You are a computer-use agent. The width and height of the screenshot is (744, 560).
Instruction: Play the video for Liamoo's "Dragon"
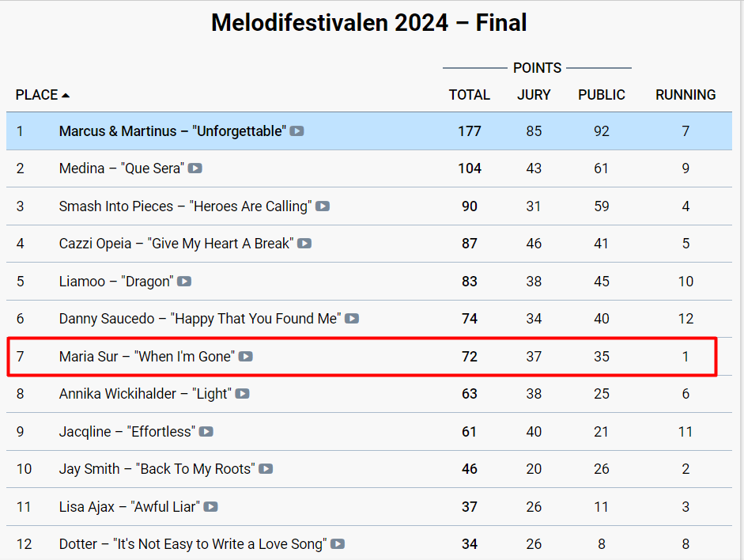point(184,282)
